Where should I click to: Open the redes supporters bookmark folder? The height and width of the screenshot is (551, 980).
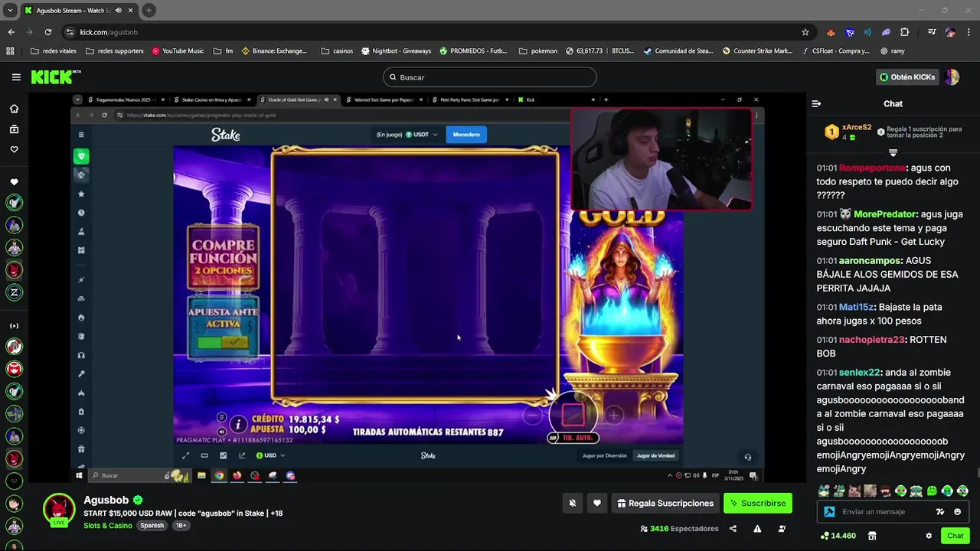coord(115,51)
